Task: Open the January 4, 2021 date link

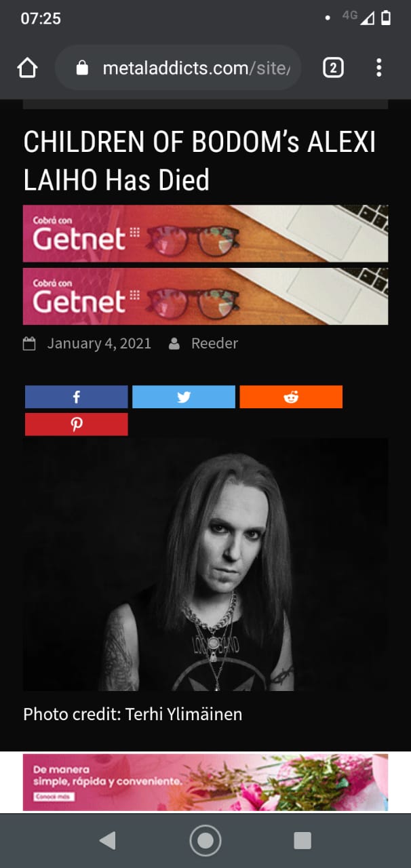Action: point(99,343)
